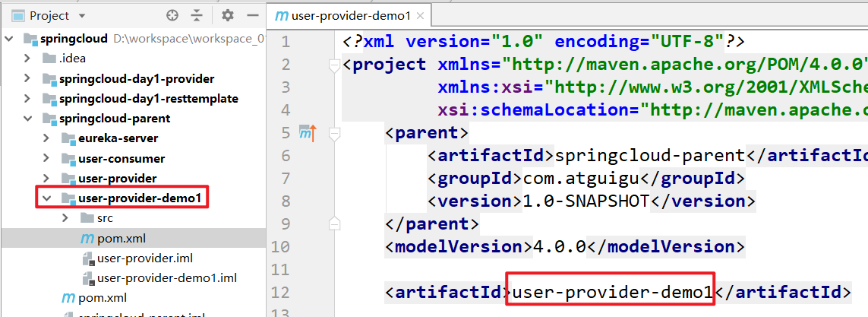Toggle fold marker at closing parent tag
The image size is (868, 317).
click(333, 223)
